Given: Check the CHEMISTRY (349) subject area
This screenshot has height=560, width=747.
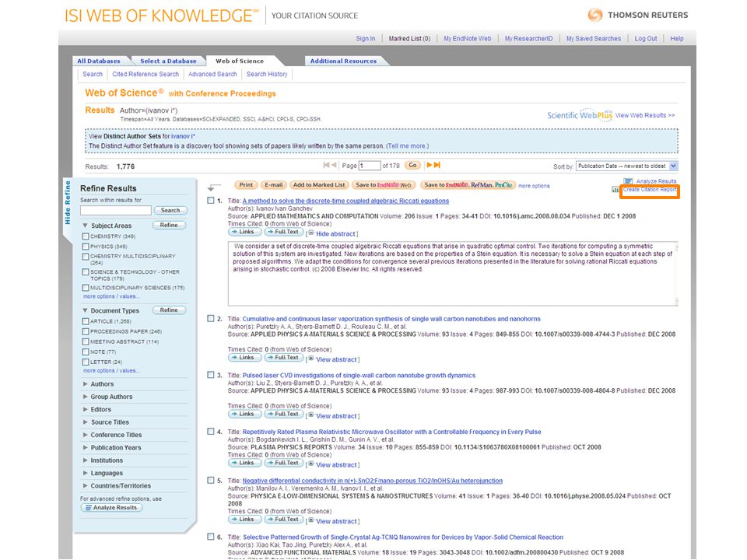Looking at the screenshot, I should point(86,236).
